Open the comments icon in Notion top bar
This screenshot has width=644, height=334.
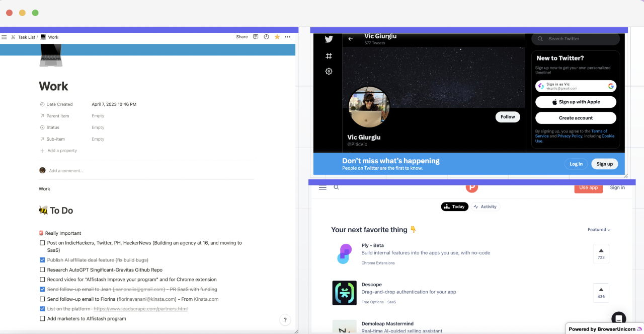click(x=256, y=37)
